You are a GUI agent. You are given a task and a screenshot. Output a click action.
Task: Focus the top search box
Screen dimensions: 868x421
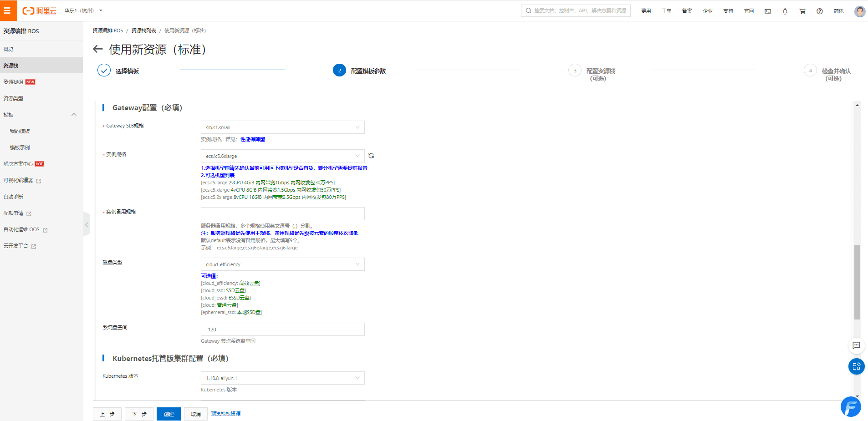576,10
